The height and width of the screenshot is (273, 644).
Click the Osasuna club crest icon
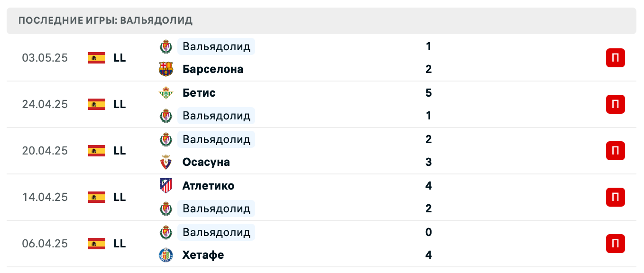[166, 162]
